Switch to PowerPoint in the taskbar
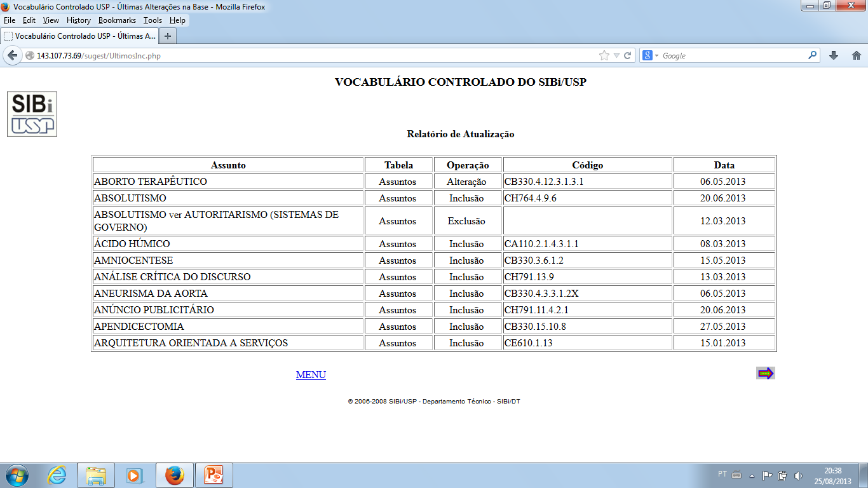 [214, 475]
